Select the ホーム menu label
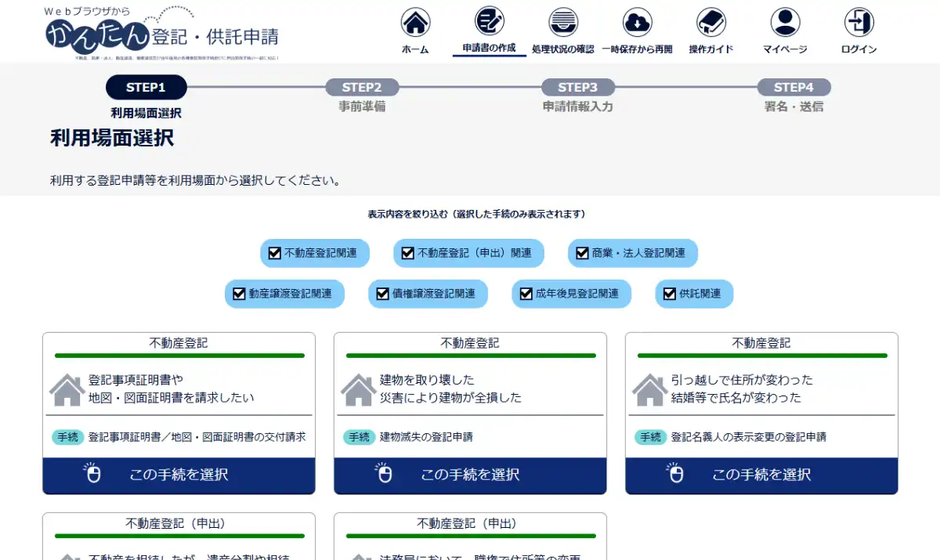The width and height of the screenshot is (940, 560). point(415,49)
